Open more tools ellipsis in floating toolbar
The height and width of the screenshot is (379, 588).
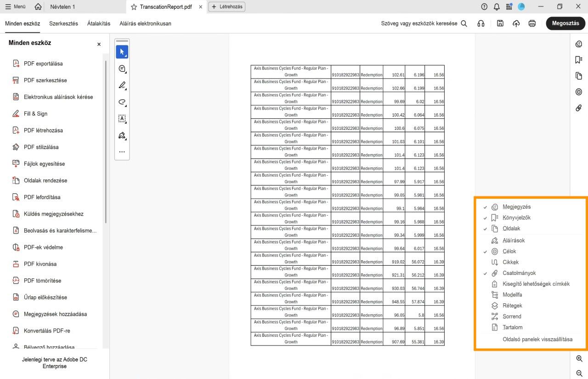click(x=122, y=152)
